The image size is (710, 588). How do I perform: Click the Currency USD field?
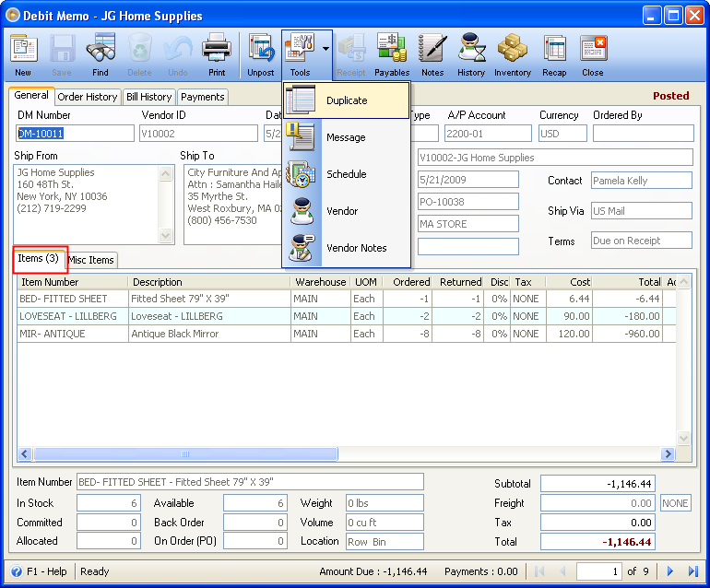point(562,134)
